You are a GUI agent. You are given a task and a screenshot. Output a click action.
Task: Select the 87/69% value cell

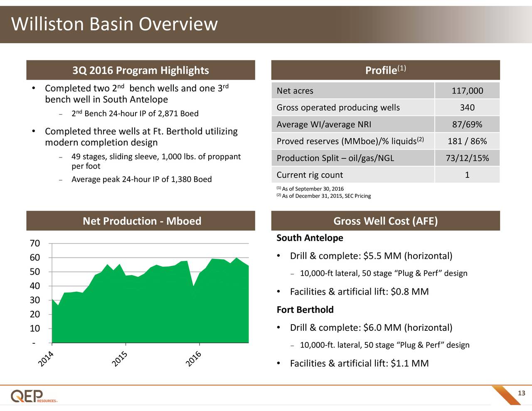pyautogui.click(x=467, y=124)
